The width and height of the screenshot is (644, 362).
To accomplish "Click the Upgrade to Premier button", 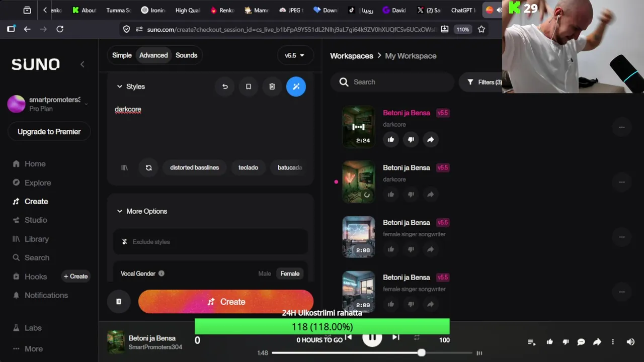I will click(49, 132).
